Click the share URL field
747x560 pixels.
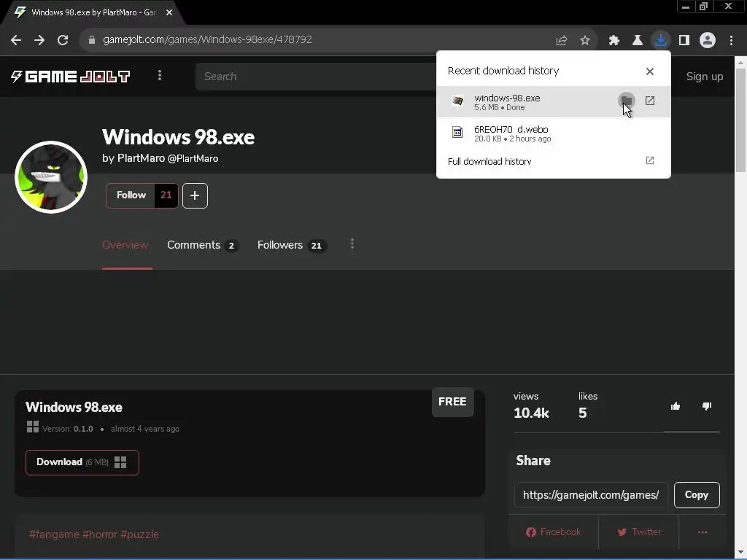591,495
